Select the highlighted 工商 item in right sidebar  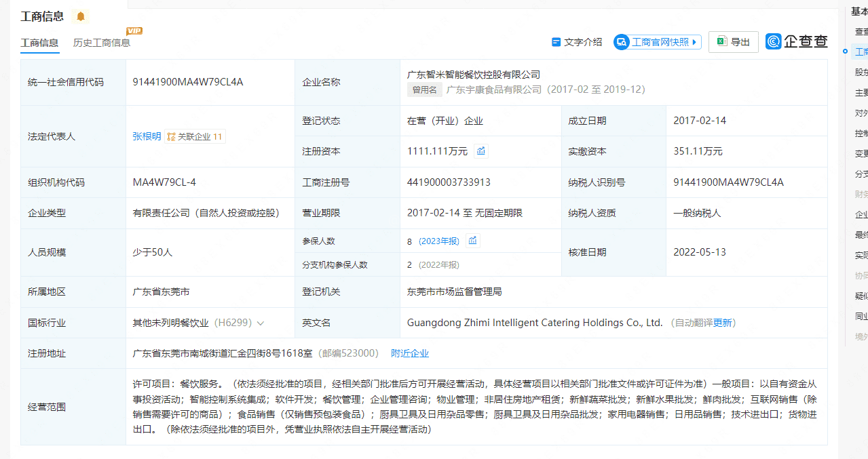pos(861,52)
